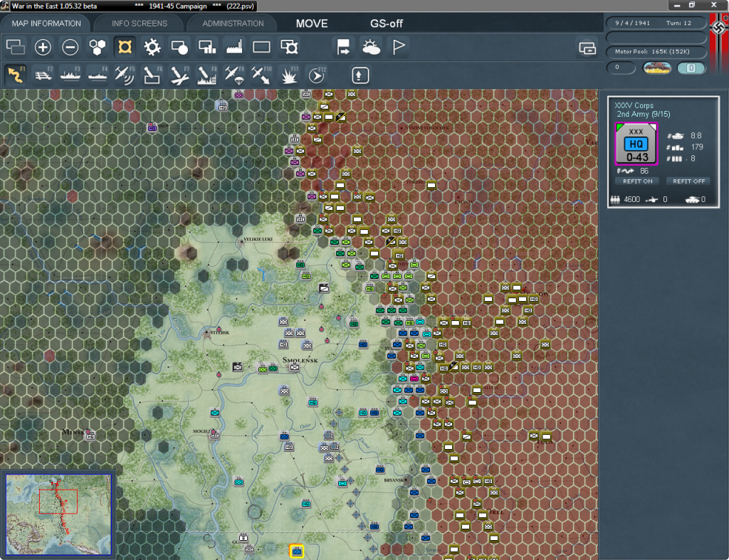Click the 4600 men count in unit panel

[x=632, y=199]
